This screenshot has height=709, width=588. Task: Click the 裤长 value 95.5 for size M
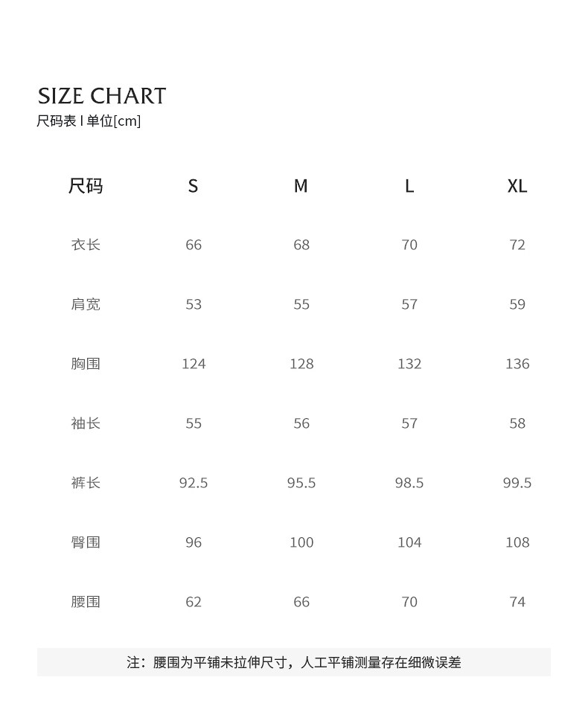click(301, 483)
